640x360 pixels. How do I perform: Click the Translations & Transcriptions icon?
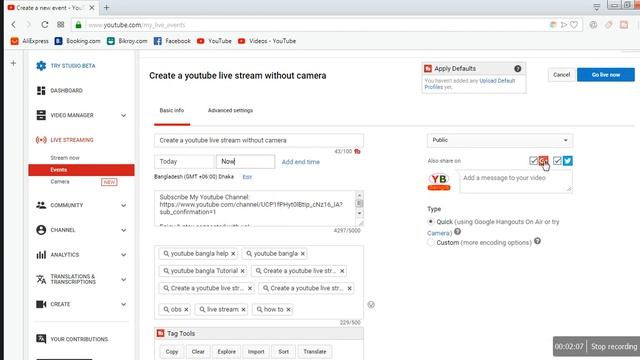tap(41, 279)
